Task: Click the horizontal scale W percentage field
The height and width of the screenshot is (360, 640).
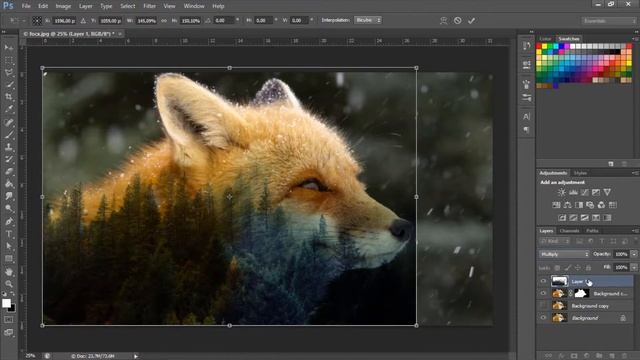Action: click(x=146, y=20)
